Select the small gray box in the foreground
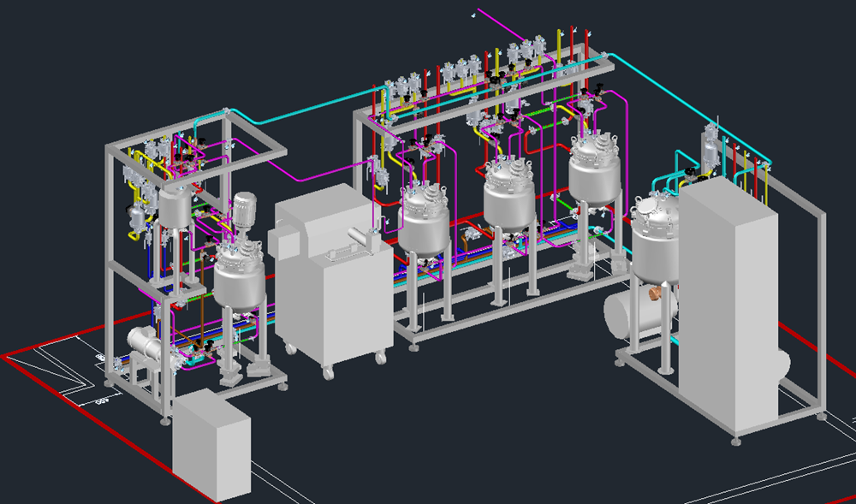This screenshot has width=856, height=504. (x=211, y=445)
